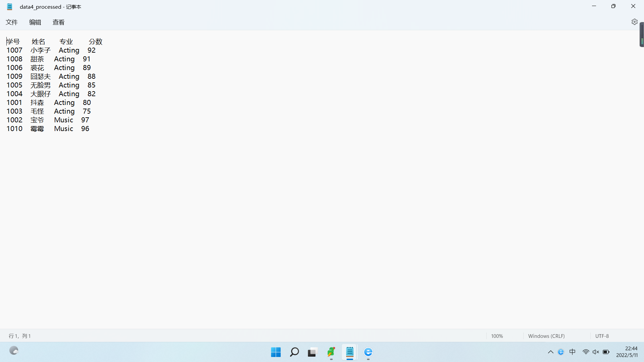644x362 pixels.
Task: Click UTF-8 encoding in status bar
Action: [x=602, y=336]
